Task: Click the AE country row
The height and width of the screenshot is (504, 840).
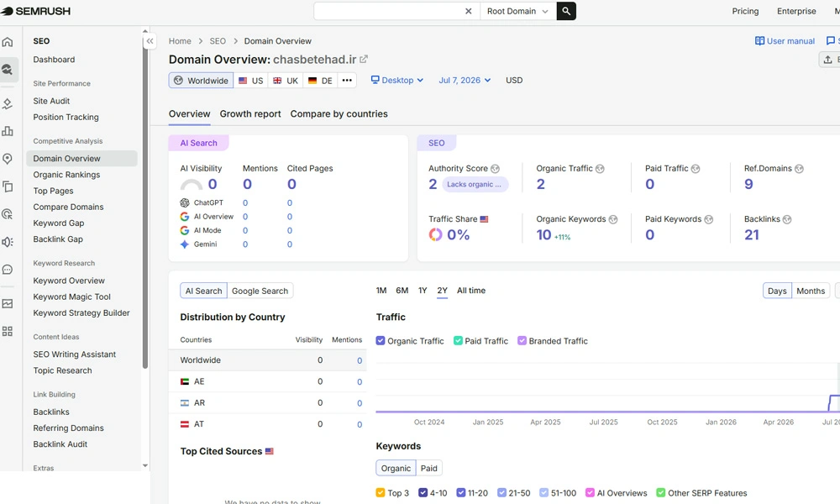Action: (267, 381)
